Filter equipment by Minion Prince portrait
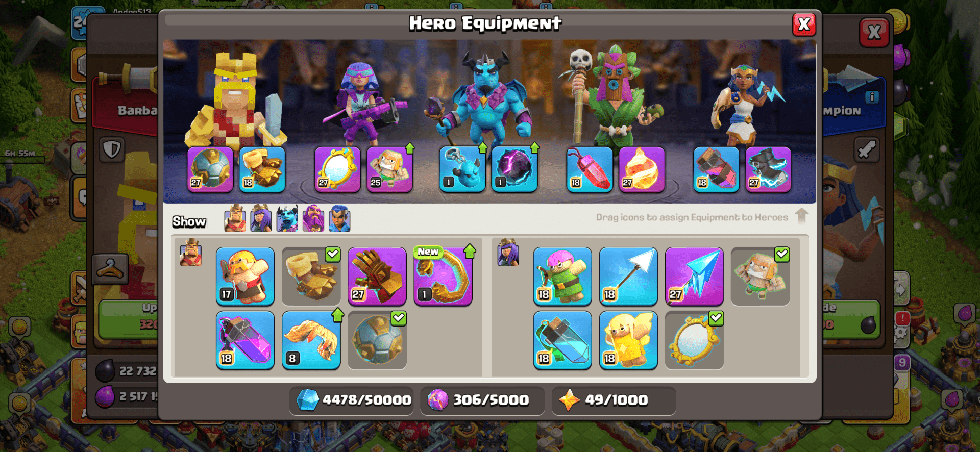Viewport: 980px width, 452px height. point(287,218)
